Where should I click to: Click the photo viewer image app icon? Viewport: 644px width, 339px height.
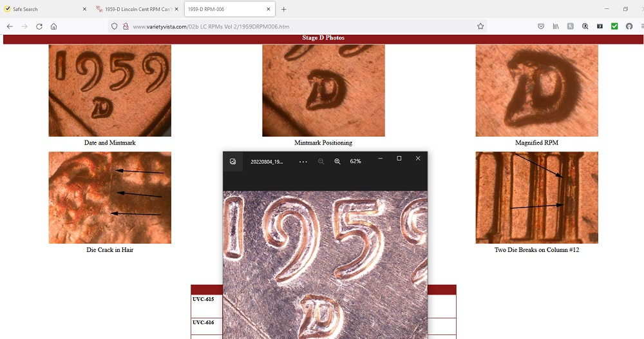click(233, 162)
